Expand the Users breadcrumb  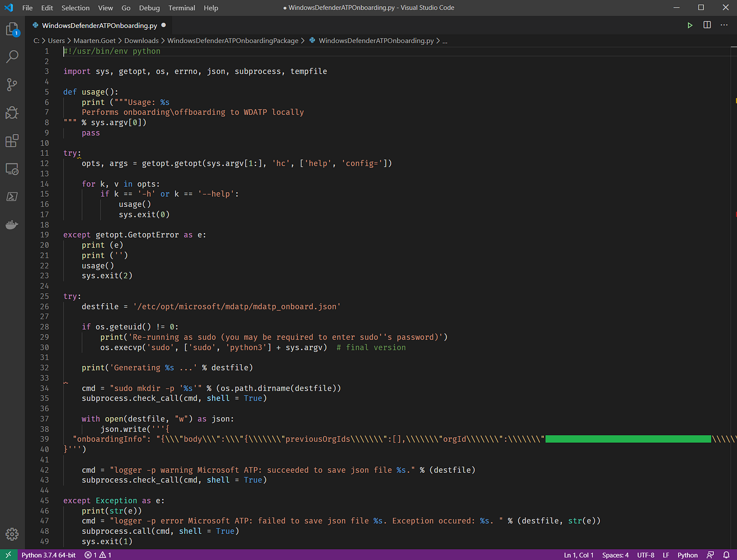pyautogui.click(x=56, y=41)
